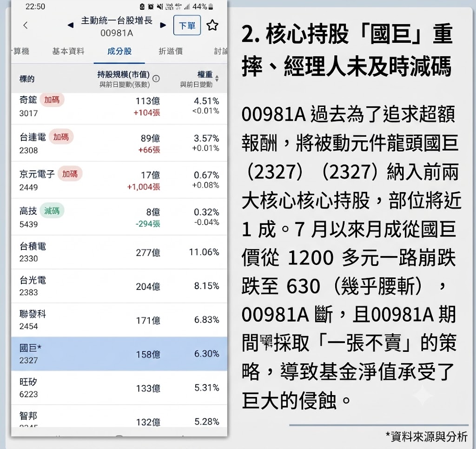Viewport: 476px width, 449px height.
Task: Open 京元電子 2449 stock row
Action: 119,180
